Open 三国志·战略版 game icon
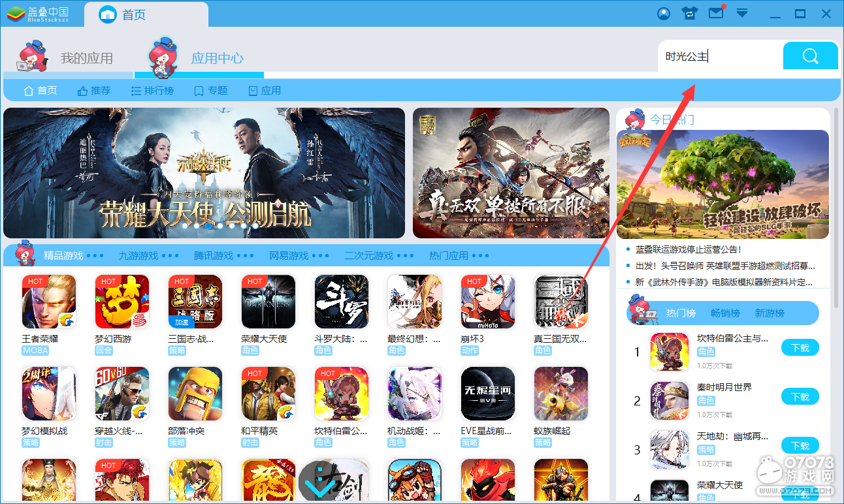 (195, 301)
